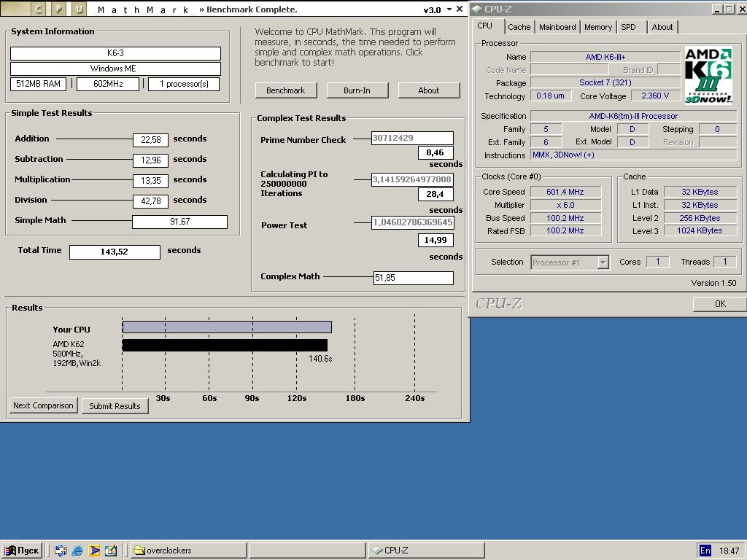Open the Mainboard tab in CPU-Z
The image size is (747, 560).
(x=557, y=27)
